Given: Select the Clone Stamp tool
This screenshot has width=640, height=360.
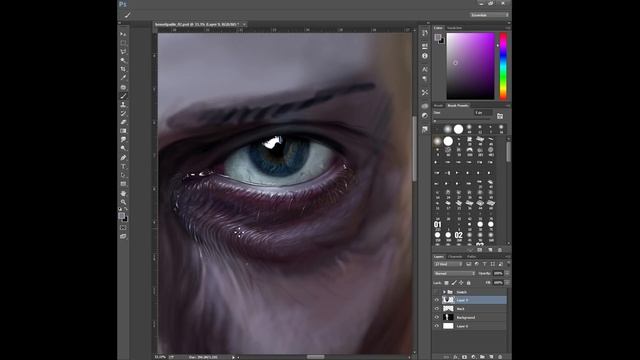Looking at the screenshot, I should pyautogui.click(x=123, y=105).
